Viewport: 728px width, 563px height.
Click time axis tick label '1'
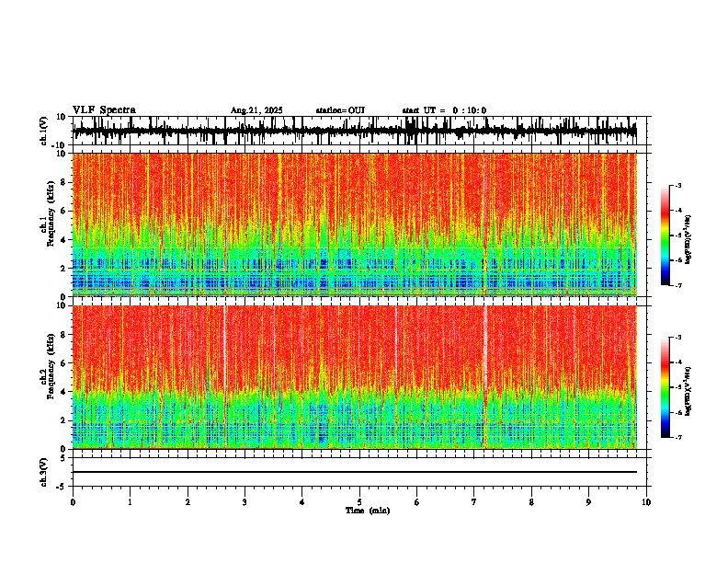[x=130, y=502]
